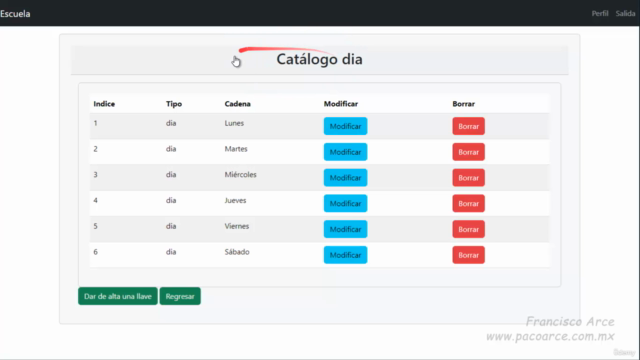Click index 5 in the table
The height and width of the screenshot is (360, 640).
pos(96,226)
